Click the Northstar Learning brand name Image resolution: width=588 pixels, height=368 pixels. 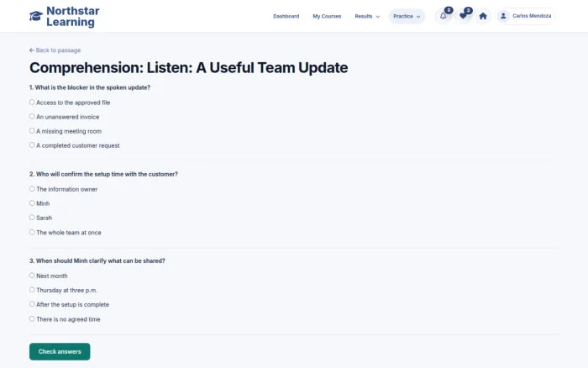point(73,17)
